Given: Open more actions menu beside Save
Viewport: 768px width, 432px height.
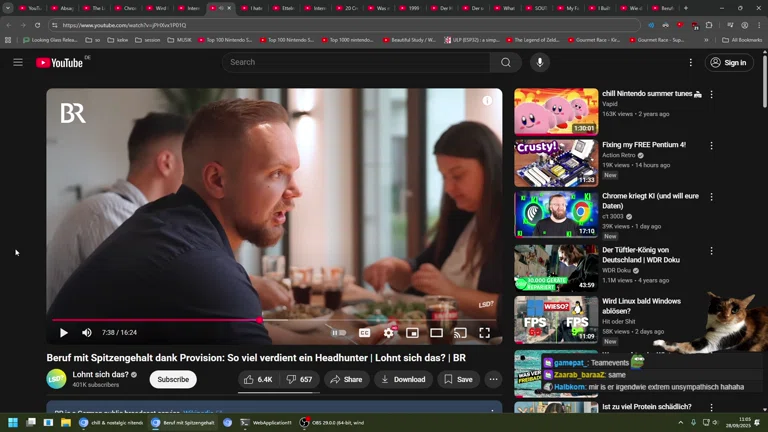Looking at the screenshot, I should pyautogui.click(x=493, y=380).
